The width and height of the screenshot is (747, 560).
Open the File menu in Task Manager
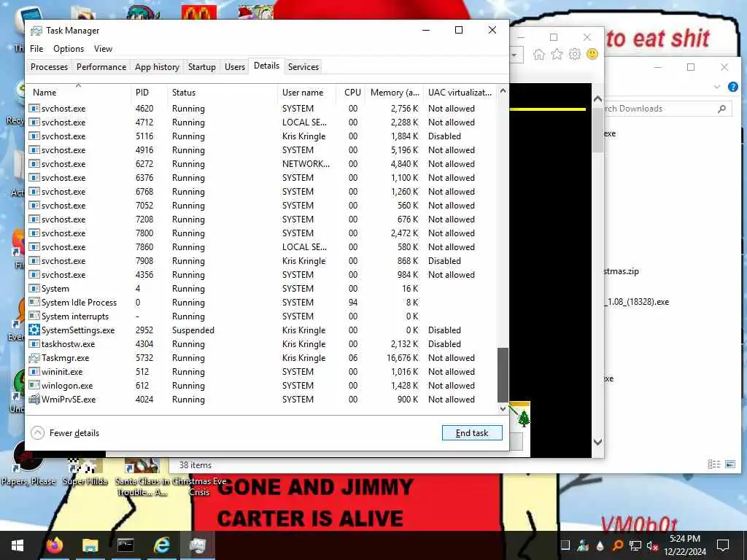coord(36,49)
